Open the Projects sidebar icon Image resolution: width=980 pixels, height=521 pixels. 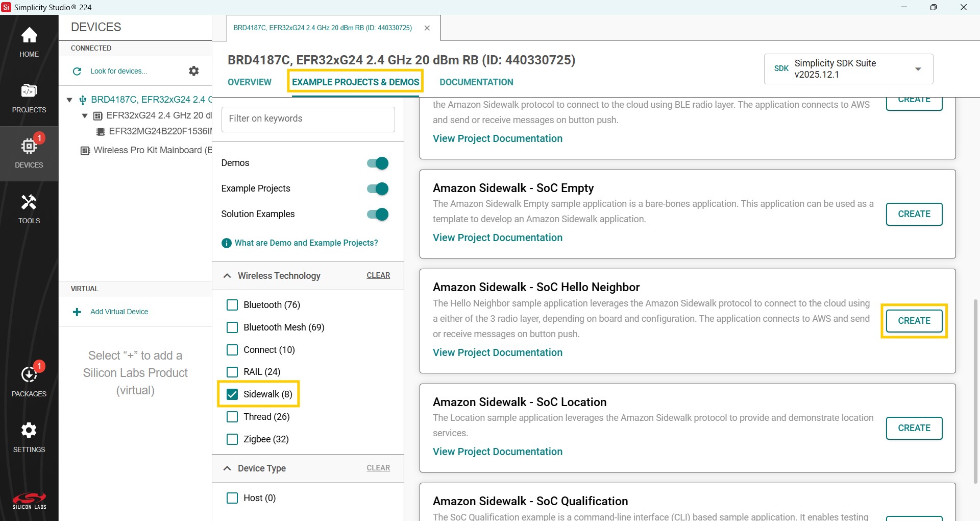[29, 98]
